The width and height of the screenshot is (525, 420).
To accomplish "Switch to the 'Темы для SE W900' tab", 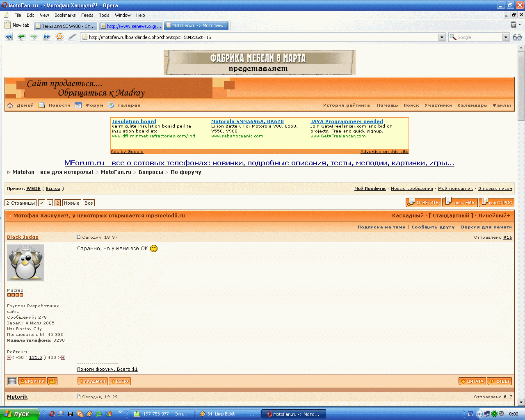I will coord(66,26).
